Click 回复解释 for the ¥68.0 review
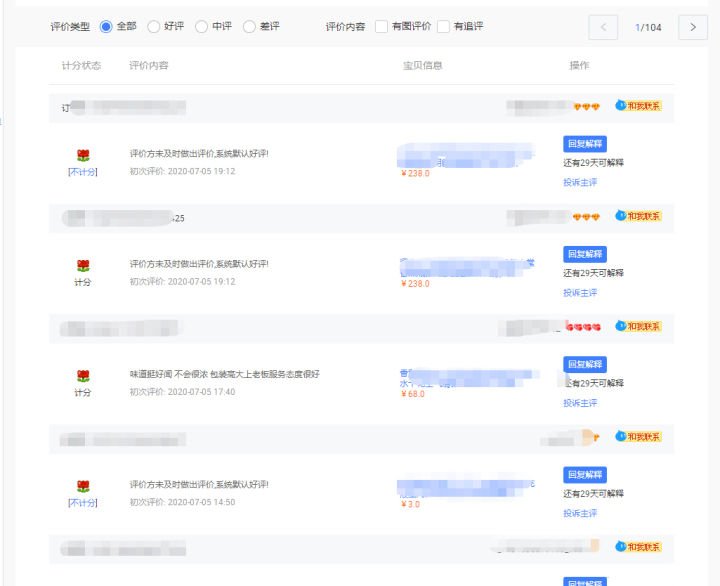 (585, 364)
